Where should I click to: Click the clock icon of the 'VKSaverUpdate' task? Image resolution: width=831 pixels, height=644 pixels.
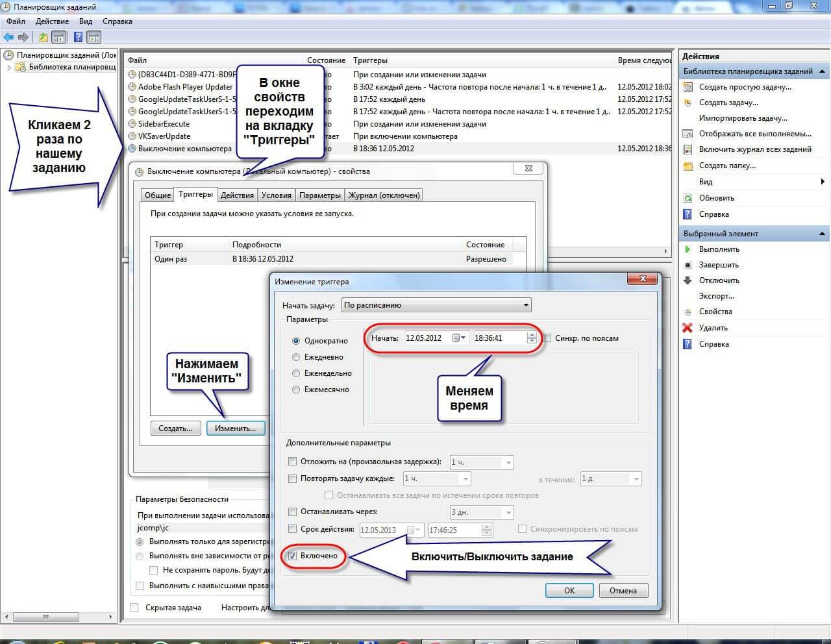[132, 136]
